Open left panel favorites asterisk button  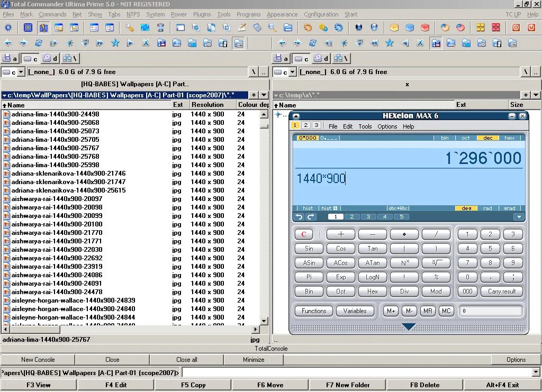(x=254, y=95)
